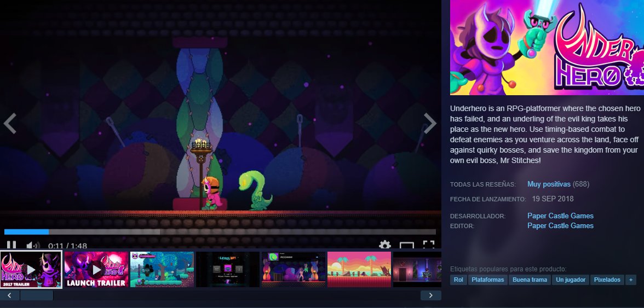Click the review count (688)
Image resolution: width=644 pixels, height=308 pixels.
coord(580,184)
